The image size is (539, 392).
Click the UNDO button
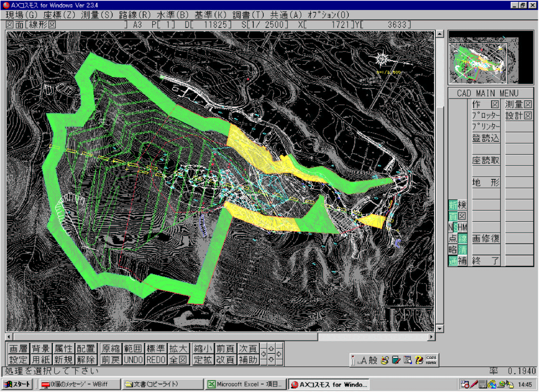[133, 359]
